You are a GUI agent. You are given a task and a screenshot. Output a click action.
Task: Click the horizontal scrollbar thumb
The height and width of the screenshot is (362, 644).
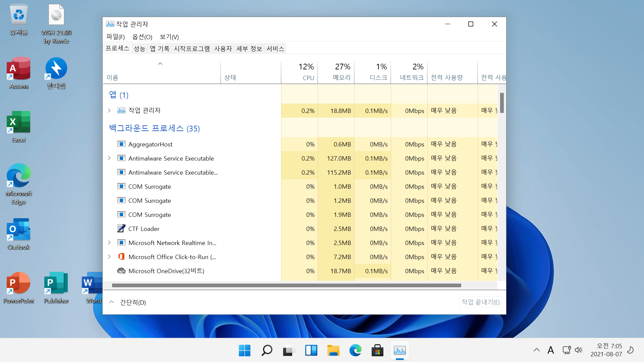(x=286, y=286)
